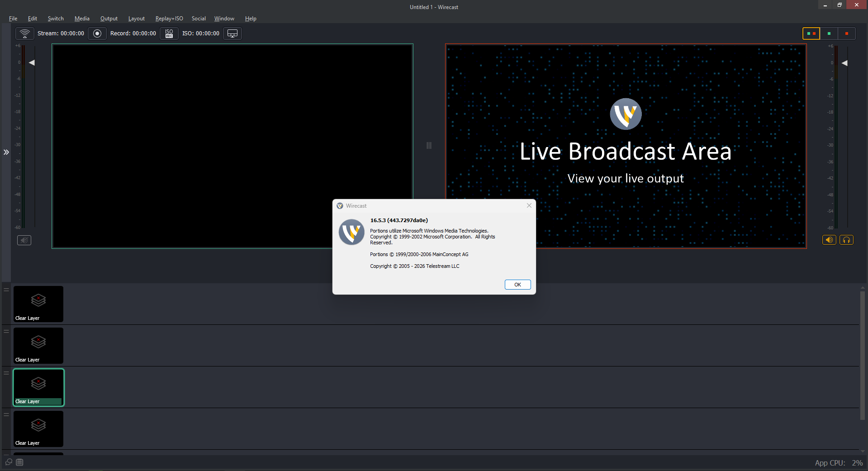Click the fourth layer's handle icon

pyautogui.click(x=6, y=414)
